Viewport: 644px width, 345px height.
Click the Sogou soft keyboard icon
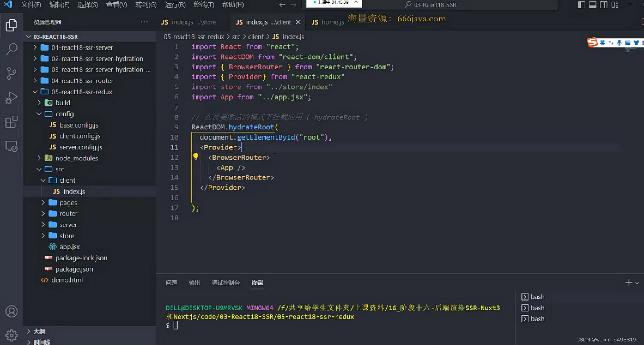pos(628,43)
